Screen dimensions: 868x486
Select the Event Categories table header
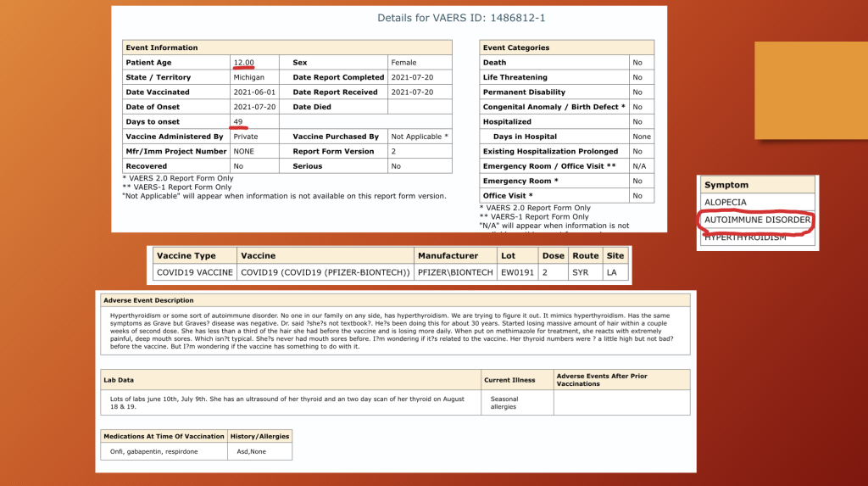tap(516, 48)
